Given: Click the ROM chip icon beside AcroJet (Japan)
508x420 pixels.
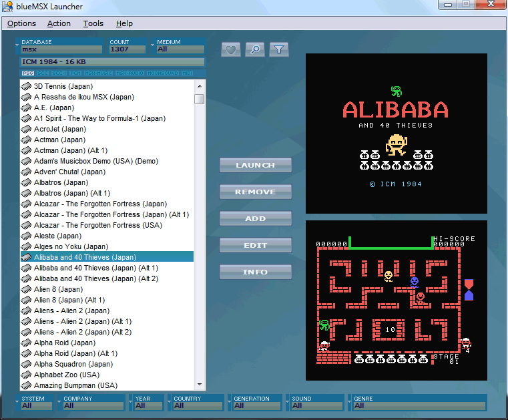Looking at the screenshot, I should 26,129.
